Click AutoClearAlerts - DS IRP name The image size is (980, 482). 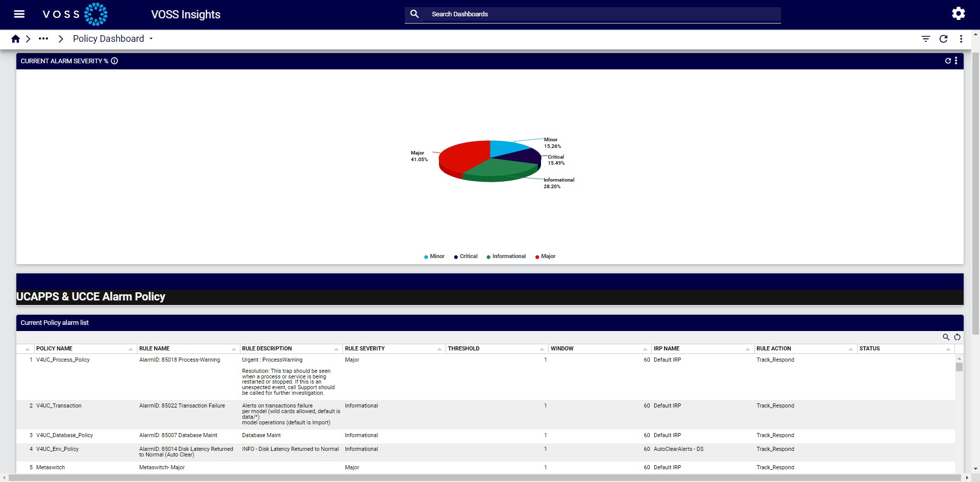[678, 449]
